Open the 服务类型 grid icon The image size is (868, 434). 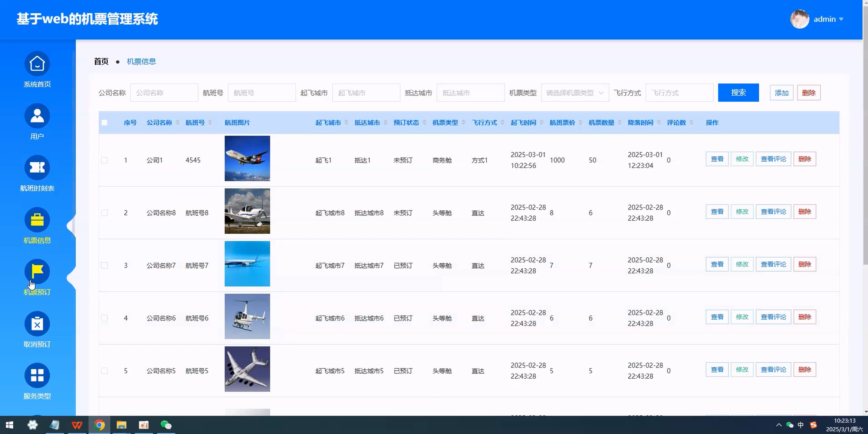click(37, 375)
